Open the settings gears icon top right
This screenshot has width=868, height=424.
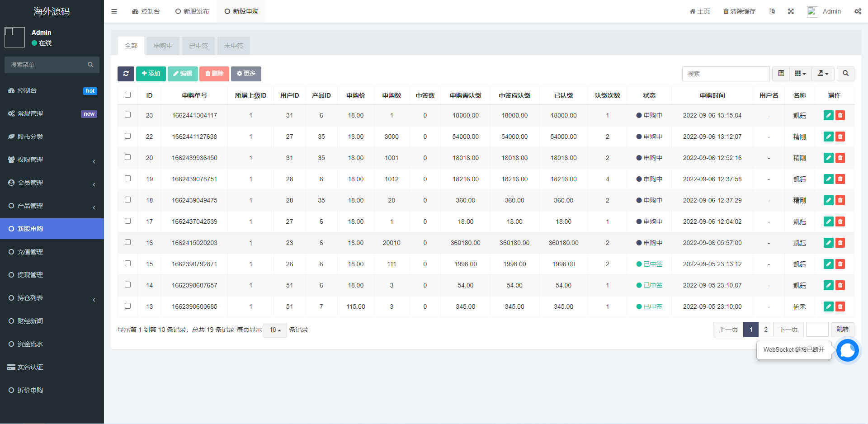coord(858,11)
